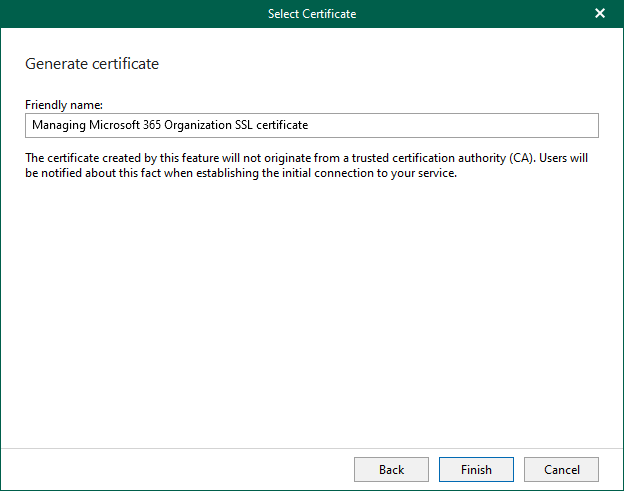
Task: Click empty space right of friendly name text
Action: coord(450,125)
